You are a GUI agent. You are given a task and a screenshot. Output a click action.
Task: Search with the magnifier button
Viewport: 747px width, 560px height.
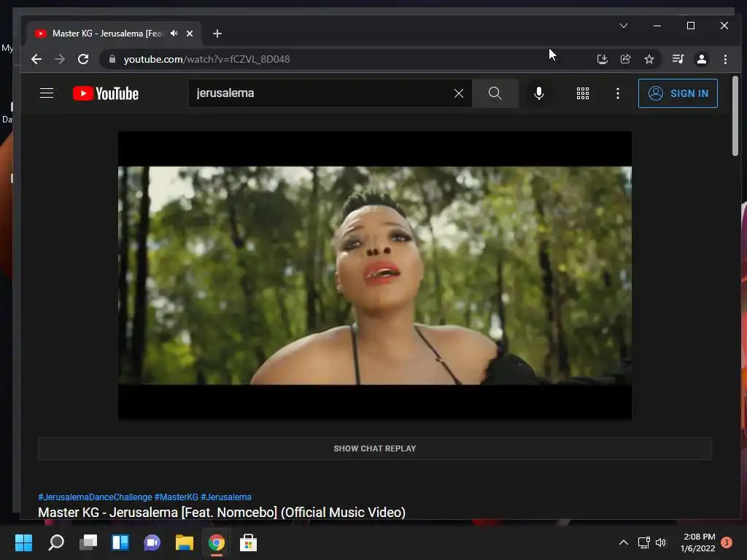pos(495,93)
